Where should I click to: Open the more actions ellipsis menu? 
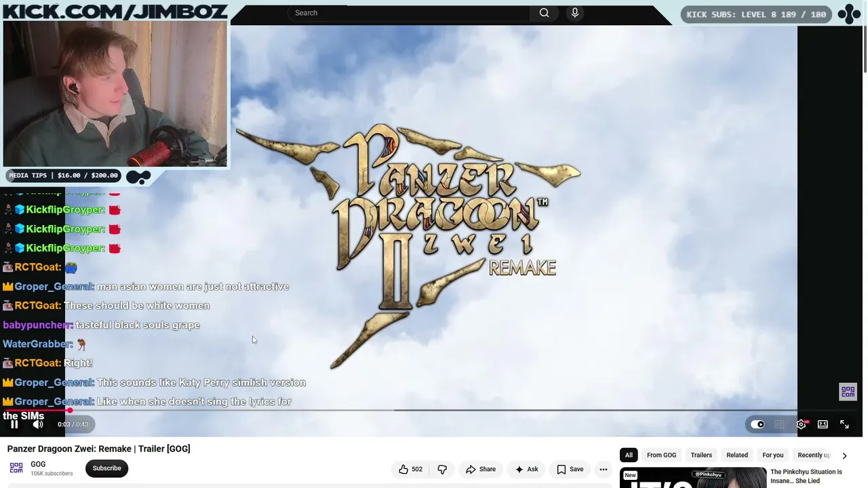(x=603, y=469)
